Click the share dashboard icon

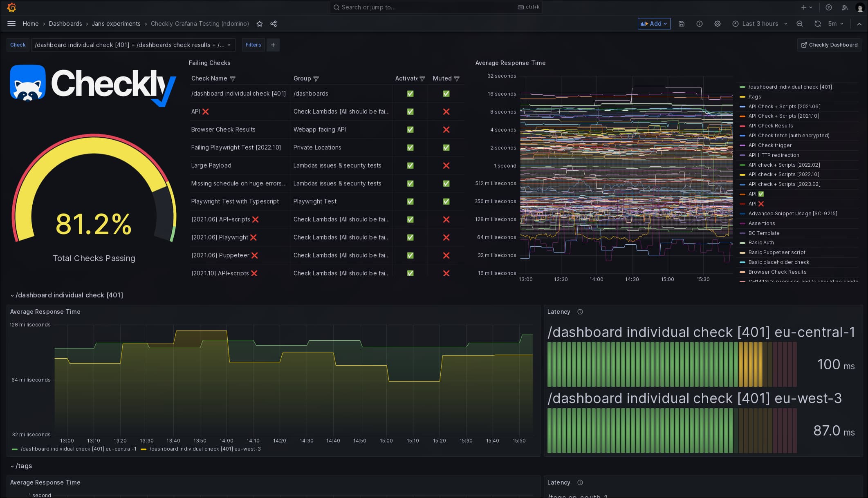pyautogui.click(x=274, y=24)
